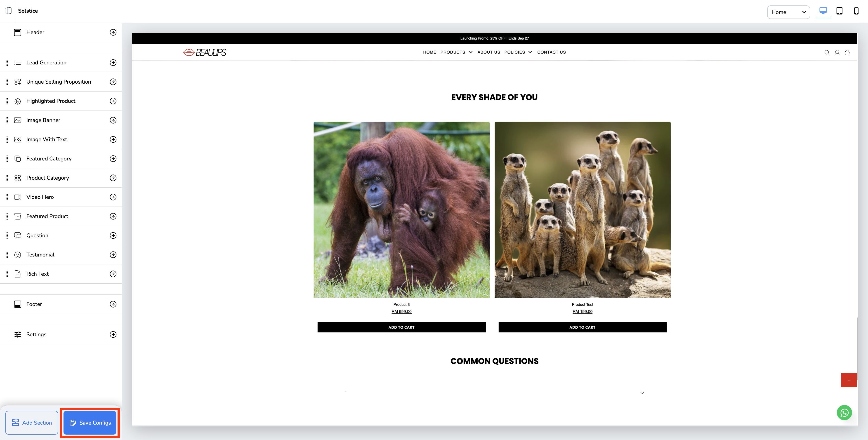Click the Save Configs button
This screenshot has width=868, height=440.
[x=90, y=423]
